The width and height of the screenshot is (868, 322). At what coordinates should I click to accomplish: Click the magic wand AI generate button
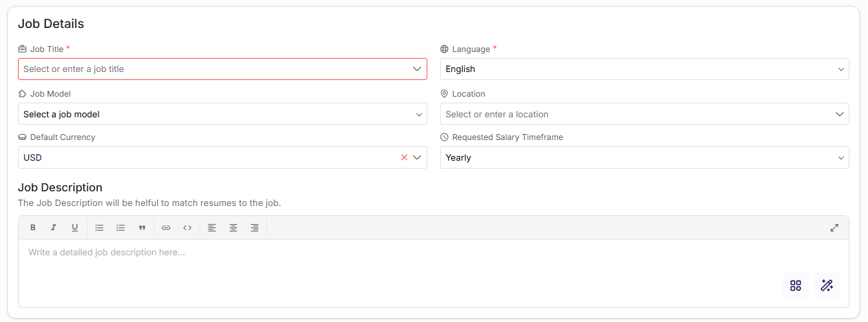[827, 285]
